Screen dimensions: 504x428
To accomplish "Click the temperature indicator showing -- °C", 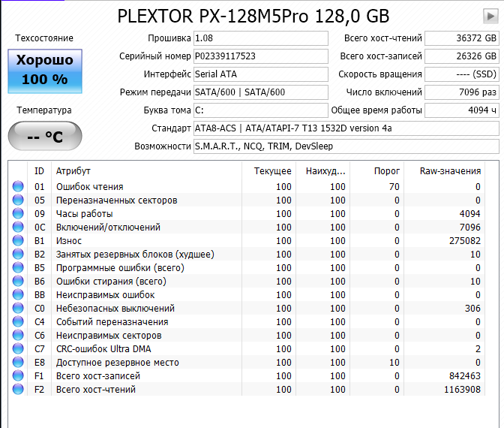I will click(x=44, y=137).
